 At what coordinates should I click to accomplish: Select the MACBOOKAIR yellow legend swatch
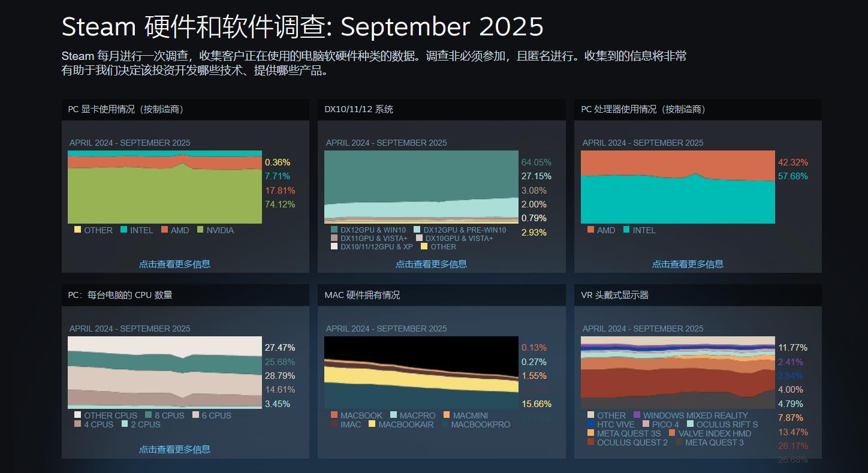(x=372, y=424)
